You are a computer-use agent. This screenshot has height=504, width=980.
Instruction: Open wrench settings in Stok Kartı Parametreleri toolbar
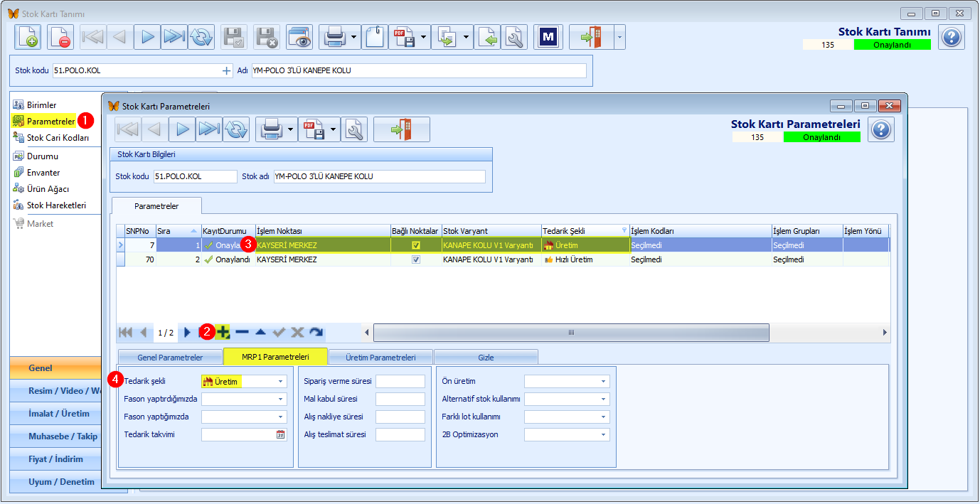[x=353, y=129]
